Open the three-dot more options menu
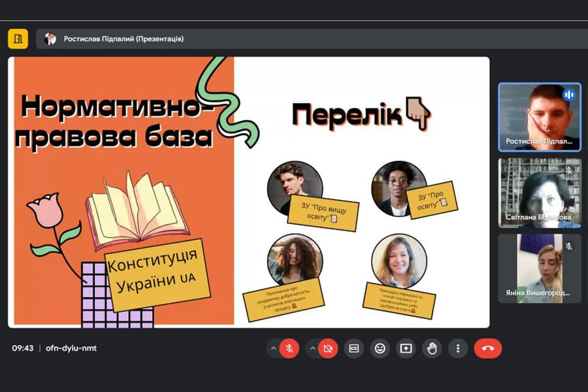The height and width of the screenshot is (392, 588). [458, 348]
